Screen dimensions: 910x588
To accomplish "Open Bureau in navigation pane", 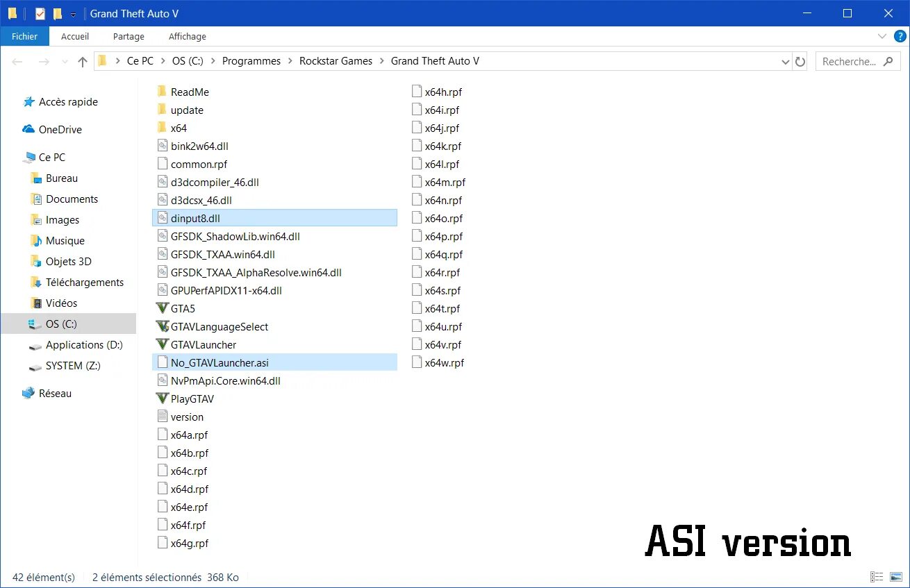I will (62, 178).
